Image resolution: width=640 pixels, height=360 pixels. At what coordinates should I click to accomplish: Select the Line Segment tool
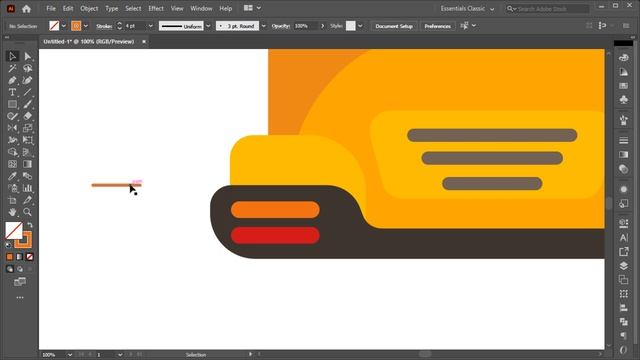pyautogui.click(x=27, y=92)
